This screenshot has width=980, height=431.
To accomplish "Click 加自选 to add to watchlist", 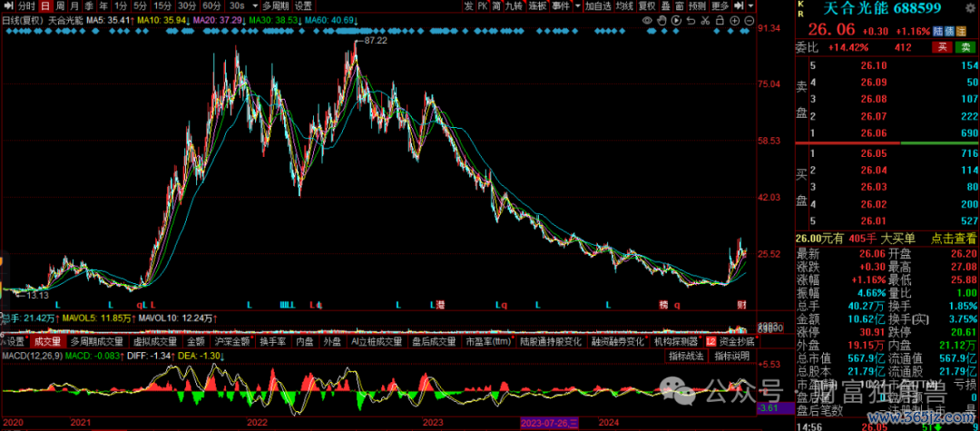I will [x=598, y=6].
